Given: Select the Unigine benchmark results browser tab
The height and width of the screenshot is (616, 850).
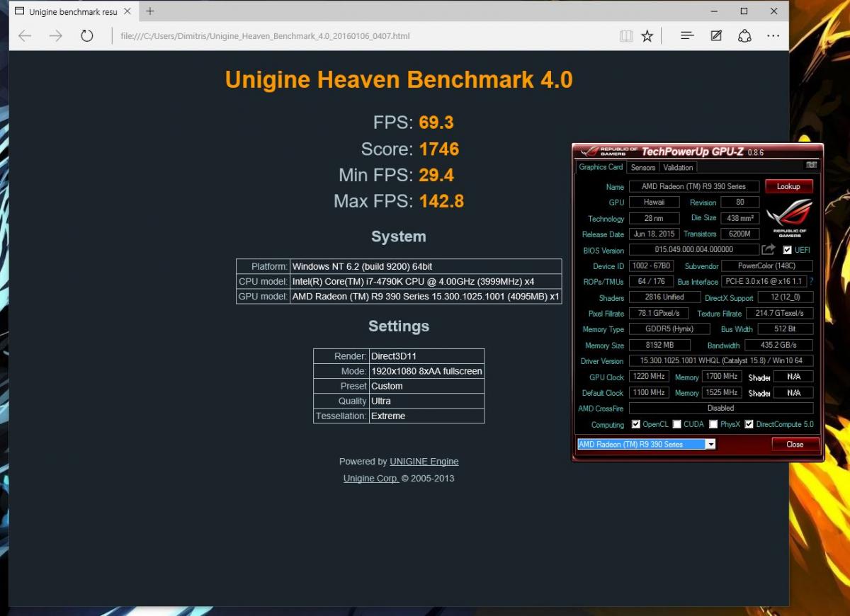Looking at the screenshot, I should pos(74,12).
